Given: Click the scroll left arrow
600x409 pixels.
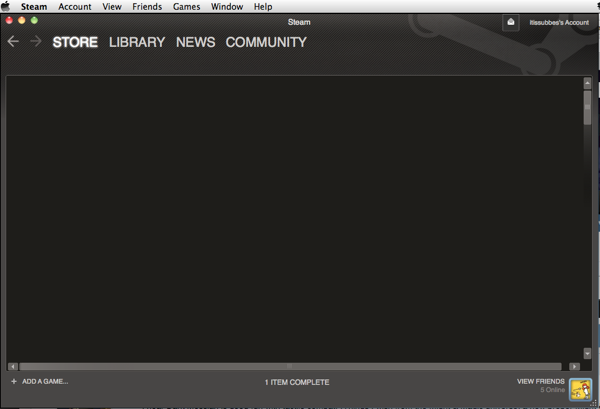Looking at the screenshot, I should tap(13, 367).
